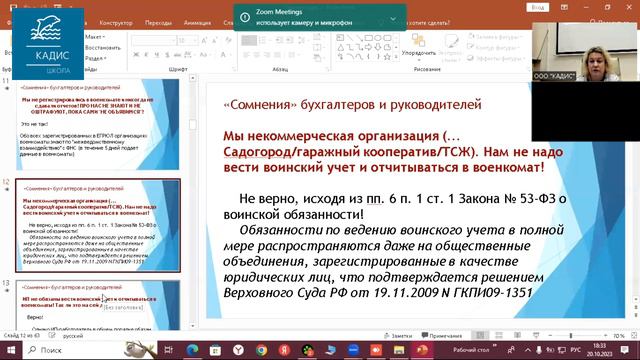Image resolution: width=640 pixels, height=360 pixels.
Task: Toggle bold (Ж) formatting
Action: (x=136, y=55)
